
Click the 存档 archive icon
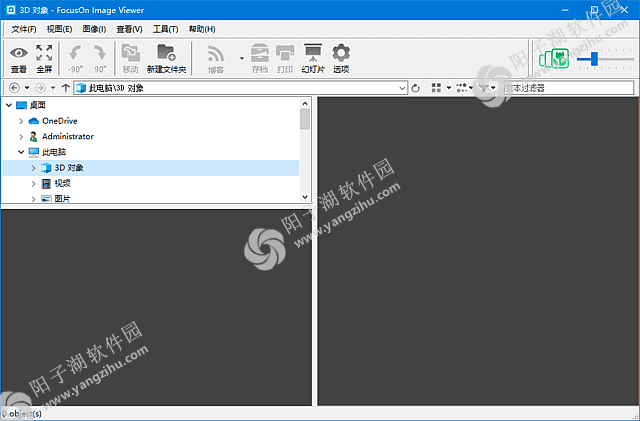pos(260,53)
